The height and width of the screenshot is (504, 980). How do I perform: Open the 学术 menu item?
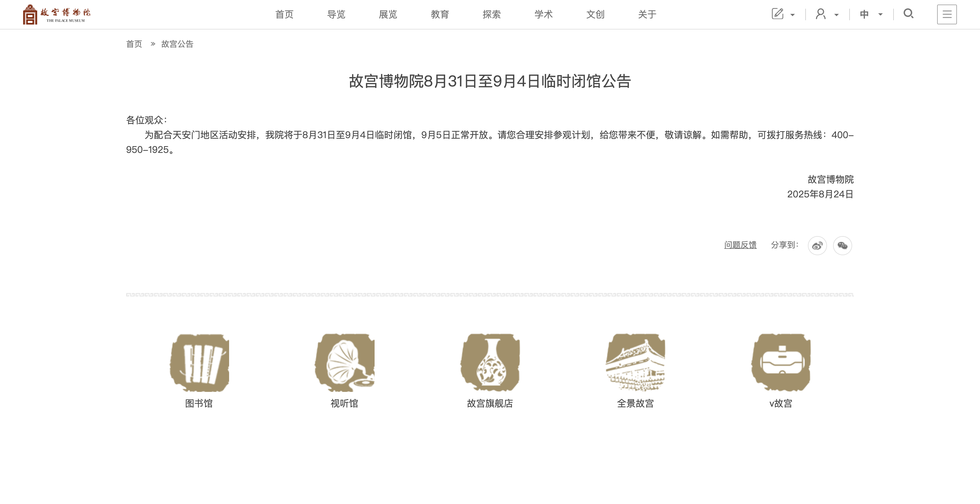[543, 14]
